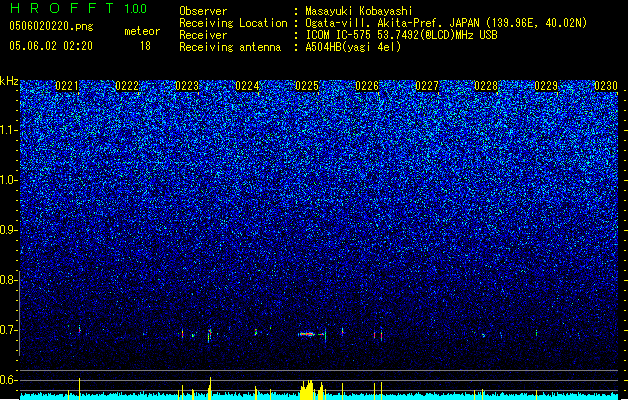Click the HROFFT 1.0.0 title text
The height and width of the screenshot is (400, 629).
click(x=78, y=8)
